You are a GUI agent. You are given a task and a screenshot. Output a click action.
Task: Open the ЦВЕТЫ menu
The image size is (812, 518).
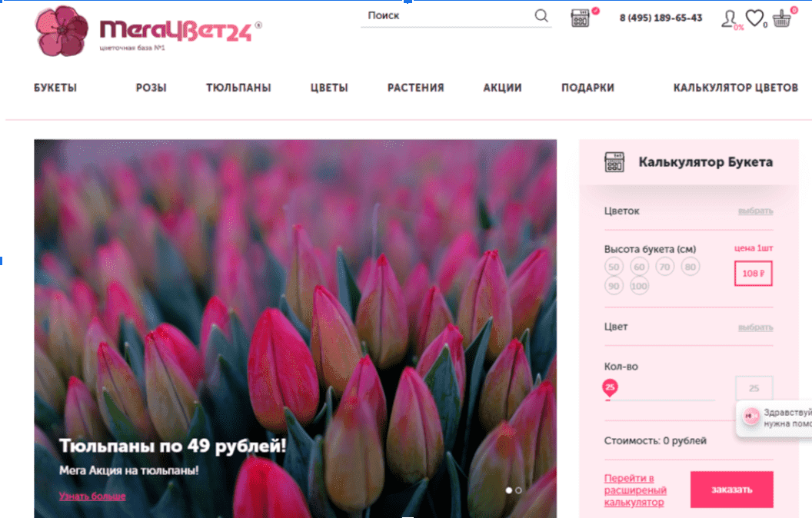point(329,88)
